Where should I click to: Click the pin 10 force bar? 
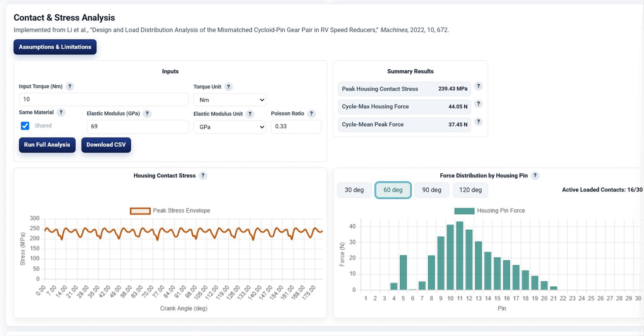pyautogui.click(x=450, y=257)
